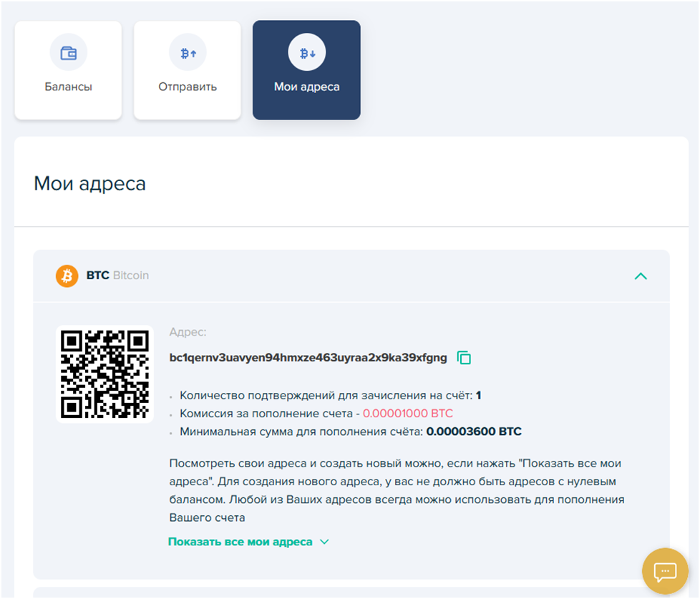Open the Отправить tab label
Screen dimensions: 700x599
point(188,87)
